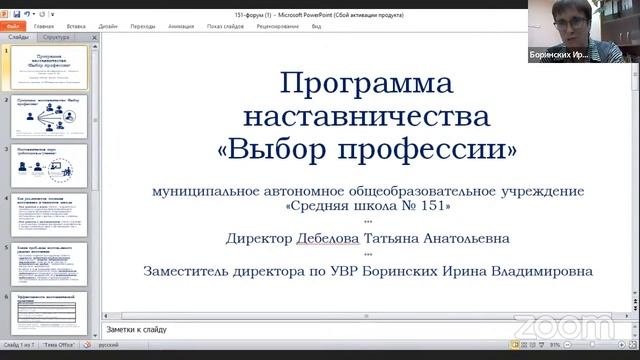
Task: Click the horizontal scrollbar thumb under slide
Action: 366,316
